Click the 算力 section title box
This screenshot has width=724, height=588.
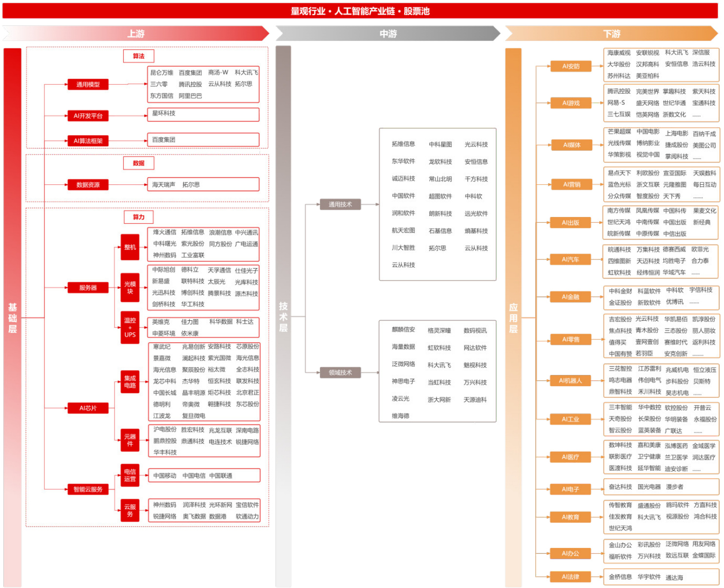[x=138, y=217]
